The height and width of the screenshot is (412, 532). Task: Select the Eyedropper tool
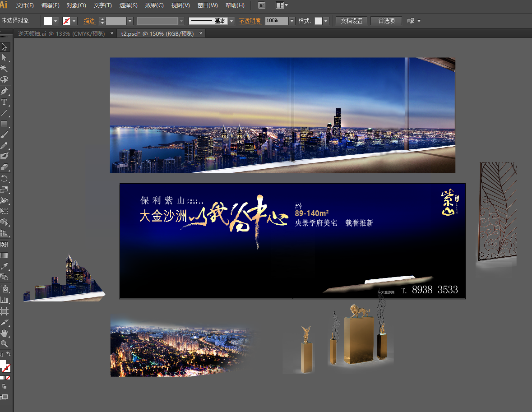pyautogui.click(x=5, y=266)
